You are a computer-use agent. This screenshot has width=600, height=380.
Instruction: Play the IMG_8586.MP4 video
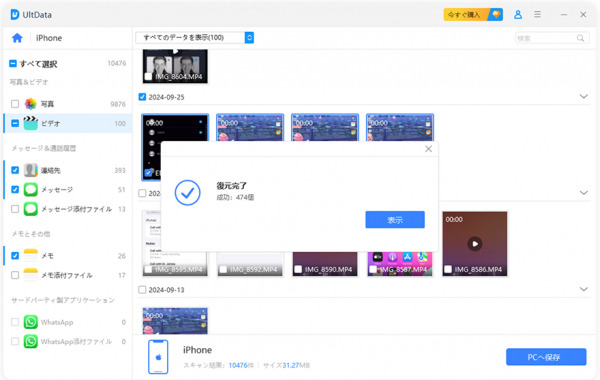475,244
